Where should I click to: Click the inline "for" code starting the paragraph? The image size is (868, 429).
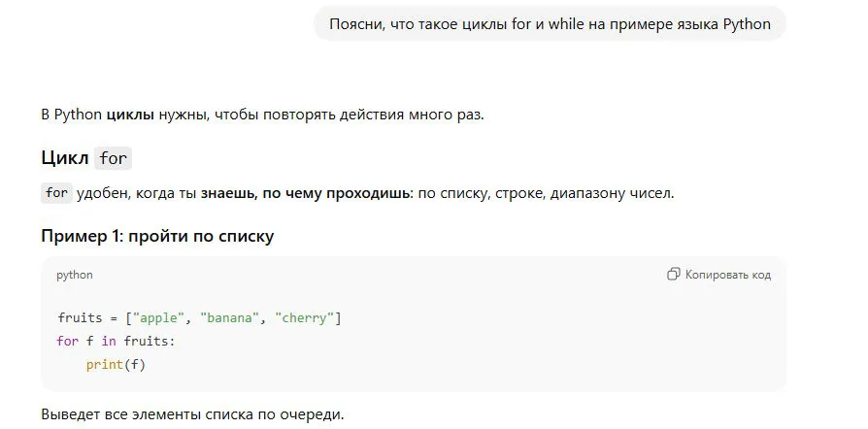click(x=57, y=193)
